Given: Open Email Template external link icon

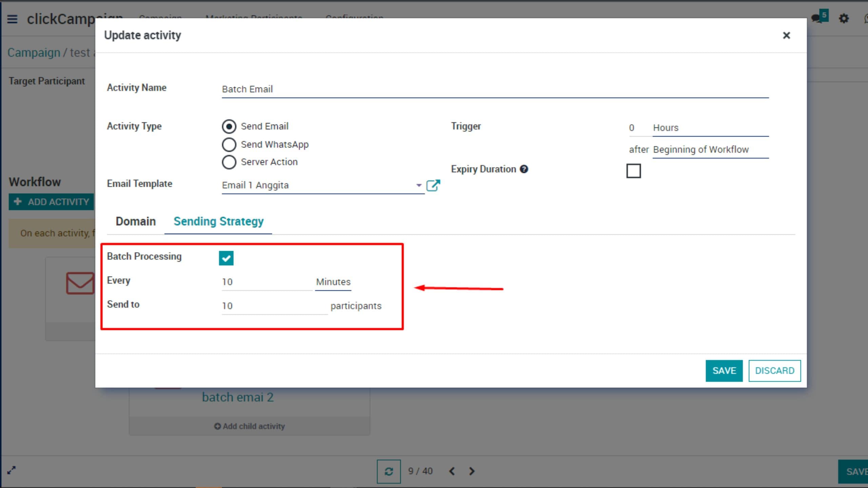Looking at the screenshot, I should coord(433,185).
